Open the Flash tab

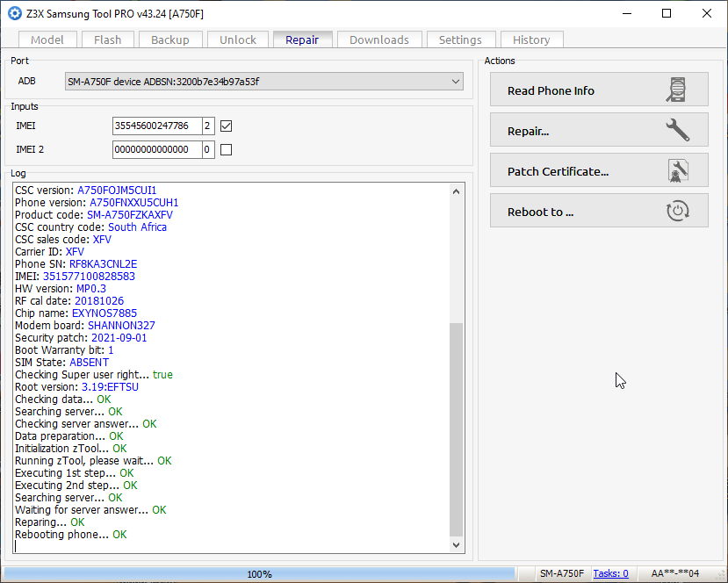(x=108, y=40)
